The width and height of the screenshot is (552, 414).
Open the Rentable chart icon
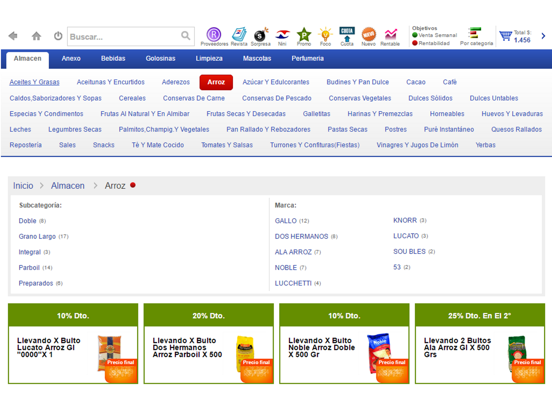coord(390,37)
